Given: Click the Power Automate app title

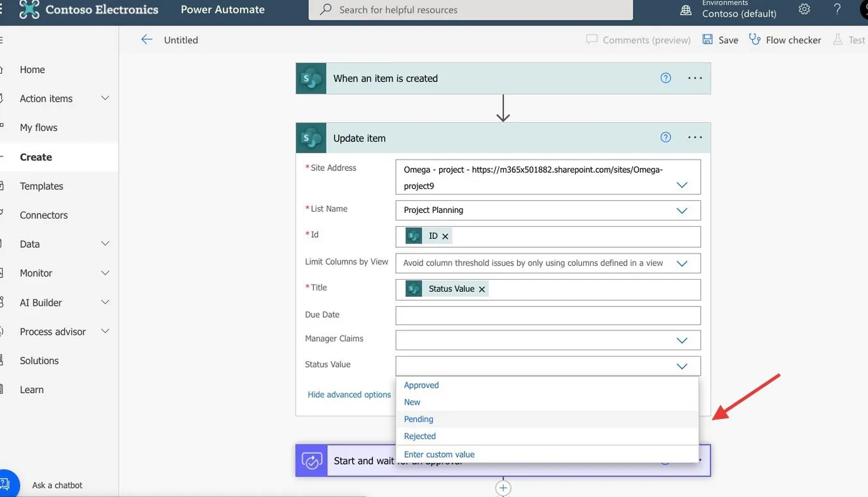Looking at the screenshot, I should pos(222,10).
